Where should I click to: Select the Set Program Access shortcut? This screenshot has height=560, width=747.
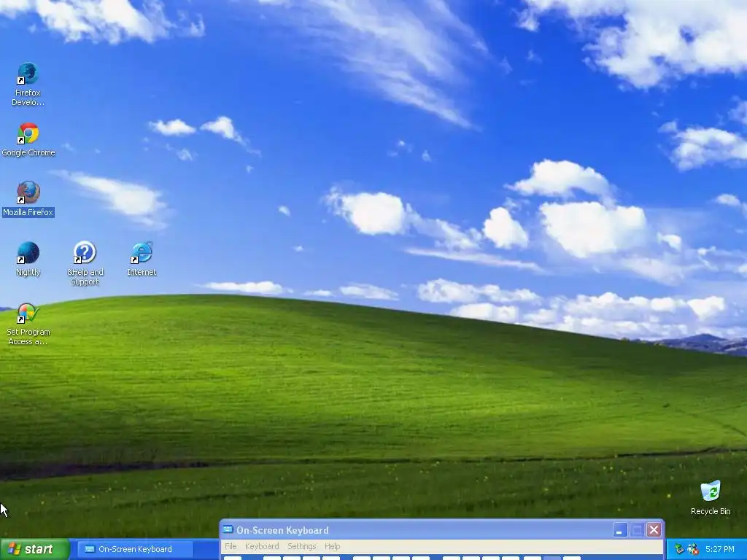pos(28,324)
